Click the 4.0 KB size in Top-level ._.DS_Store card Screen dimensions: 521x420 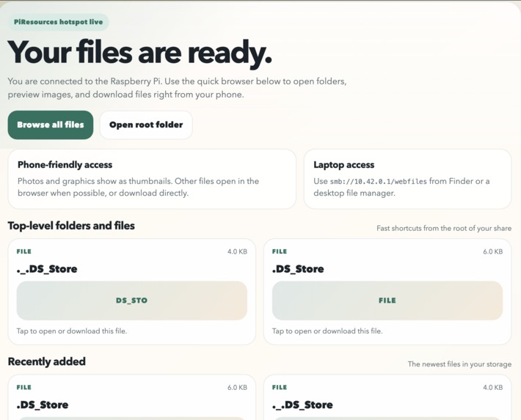[x=237, y=251]
